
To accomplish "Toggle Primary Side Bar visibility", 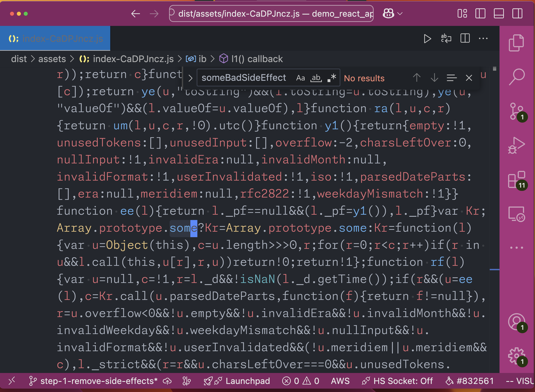I will click(480, 14).
